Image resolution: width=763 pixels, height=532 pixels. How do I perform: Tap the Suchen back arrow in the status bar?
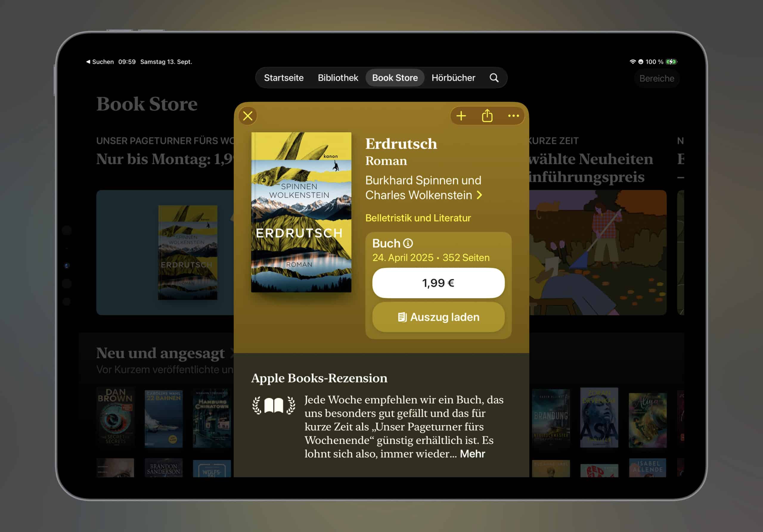(100, 62)
